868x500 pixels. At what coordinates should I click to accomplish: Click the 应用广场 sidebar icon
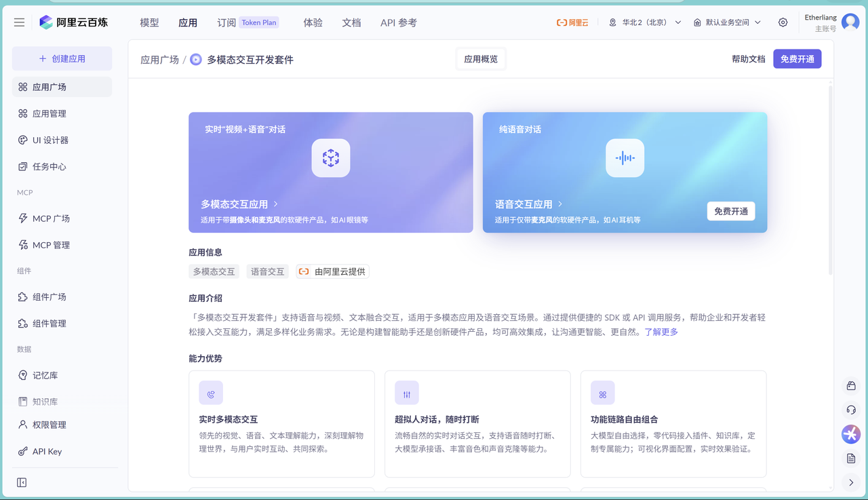tap(23, 87)
